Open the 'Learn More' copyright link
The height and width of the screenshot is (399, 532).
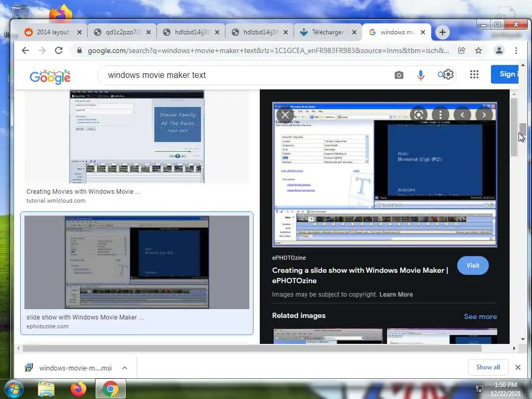[x=396, y=295]
